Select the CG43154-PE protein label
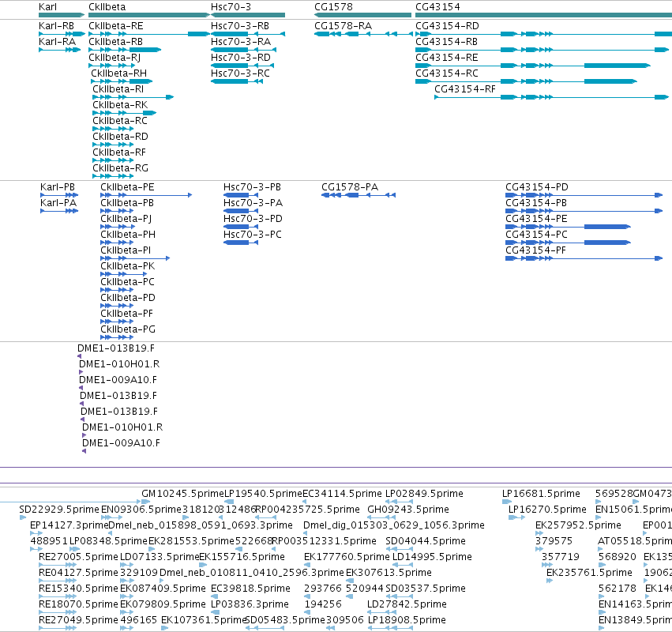This screenshot has width=672, height=632. pos(536,219)
